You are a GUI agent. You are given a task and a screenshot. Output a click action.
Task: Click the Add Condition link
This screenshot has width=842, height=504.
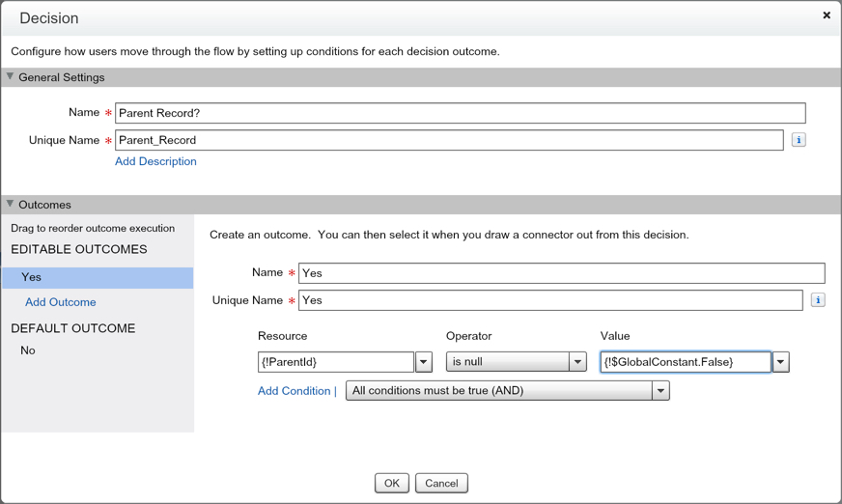click(294, 391)
